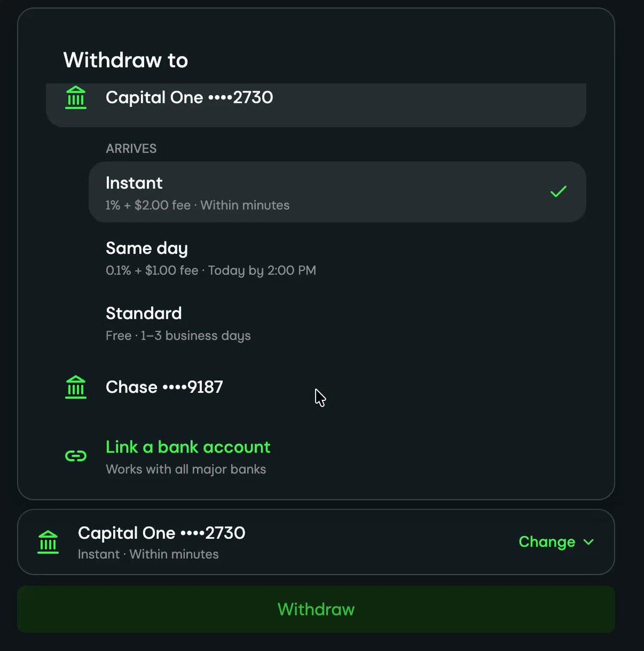The width and height of the screenshot is (644, 651).
Task: Click the Instant fee text '1% + $2.00 fee'
Action: point(148,205)
